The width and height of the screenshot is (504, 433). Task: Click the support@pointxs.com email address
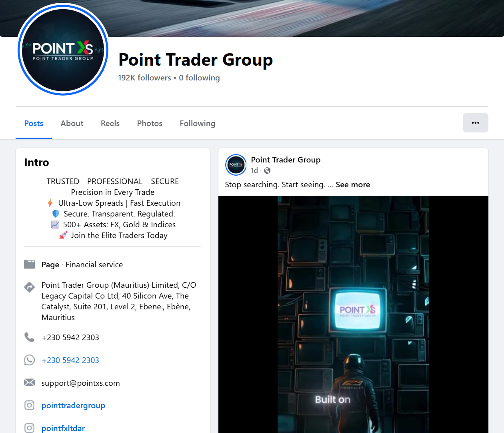81,383
